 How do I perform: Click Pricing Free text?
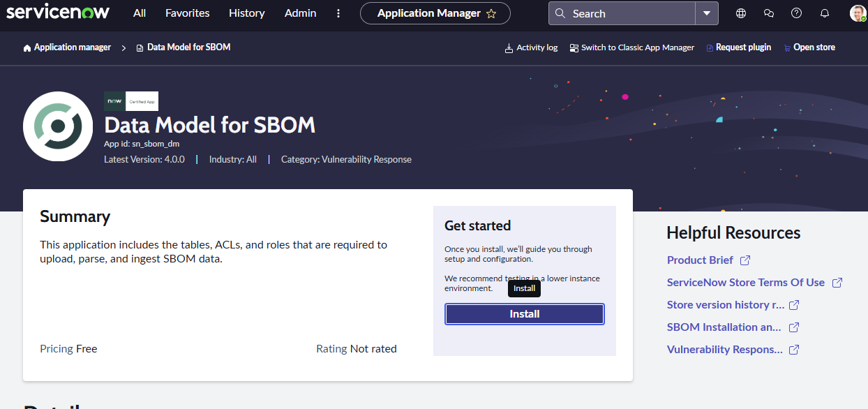tap(68, 349)
